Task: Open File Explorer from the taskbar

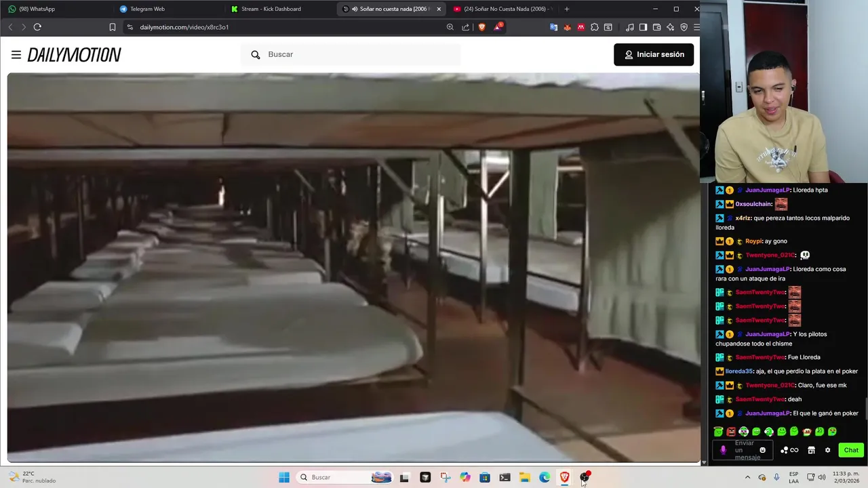Action: coord(525,477)
